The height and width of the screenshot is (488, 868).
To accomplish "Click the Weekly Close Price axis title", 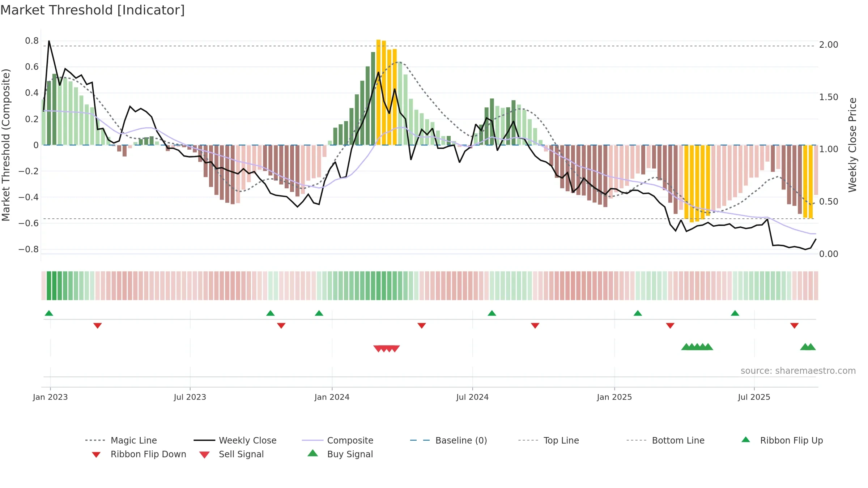I will click(852, 145).
